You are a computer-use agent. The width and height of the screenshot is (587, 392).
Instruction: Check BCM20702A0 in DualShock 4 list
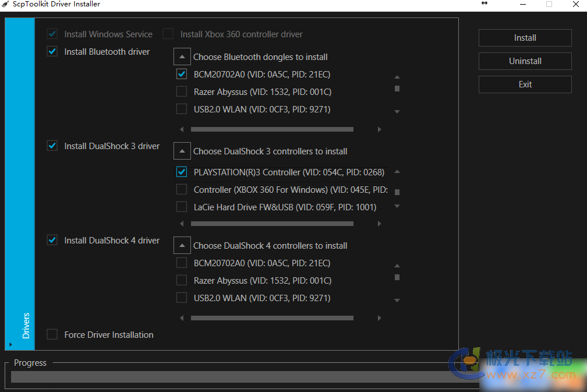[182, 263]
